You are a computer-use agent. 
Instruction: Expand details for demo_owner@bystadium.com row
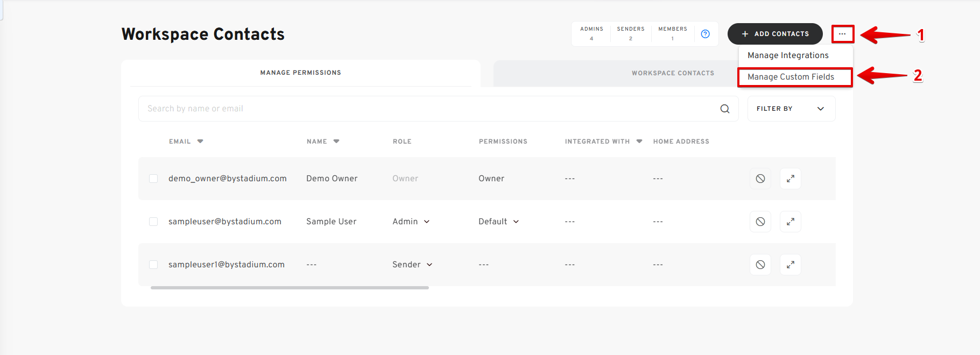point(790,179)
